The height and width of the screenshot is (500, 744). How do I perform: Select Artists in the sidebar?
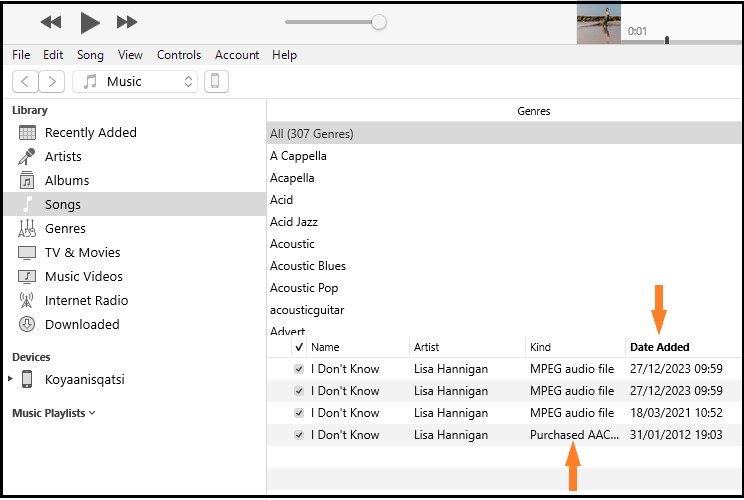pos(63,157)
